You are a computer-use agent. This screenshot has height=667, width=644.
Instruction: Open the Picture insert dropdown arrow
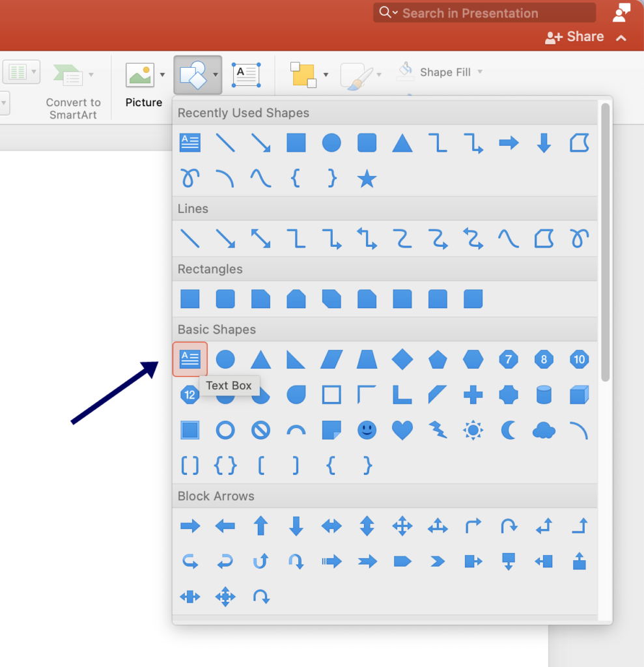[x=161, y=75]
